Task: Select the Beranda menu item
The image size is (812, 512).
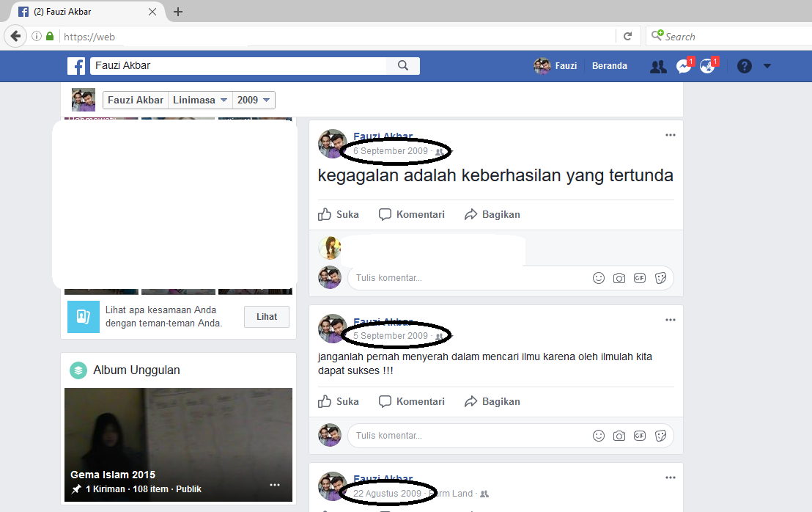Action: (x=609, y=66)
